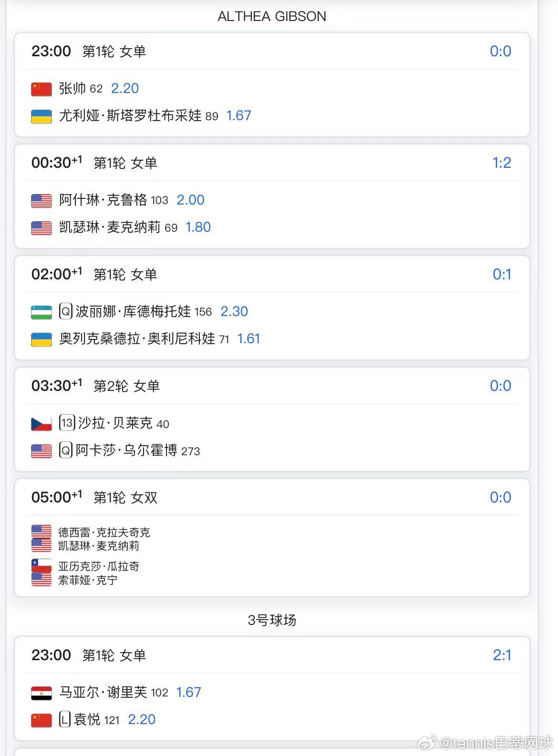
Task: Click the Uzbekistan flag beside 波丽娜·库德梅托娃
Action: (41, 312)
